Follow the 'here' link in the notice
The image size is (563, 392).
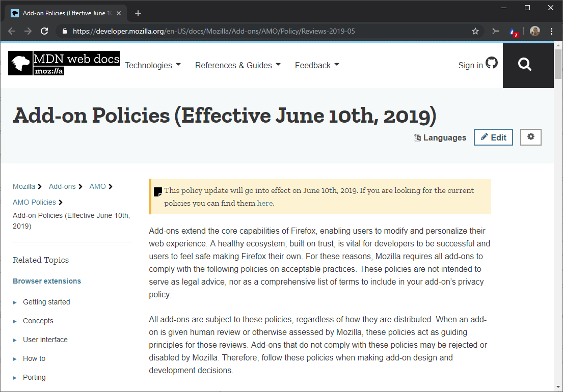[265, 203]
